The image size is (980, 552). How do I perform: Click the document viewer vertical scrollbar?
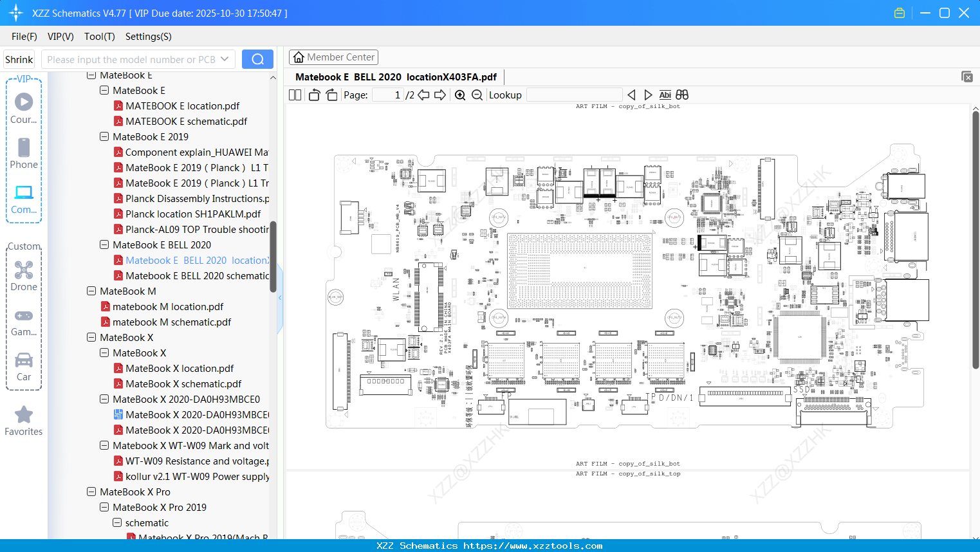(x=975, y=239)
